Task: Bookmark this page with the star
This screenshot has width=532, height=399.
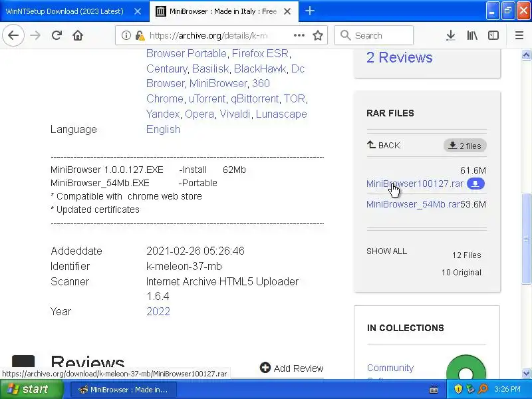Action: (318, 35)
